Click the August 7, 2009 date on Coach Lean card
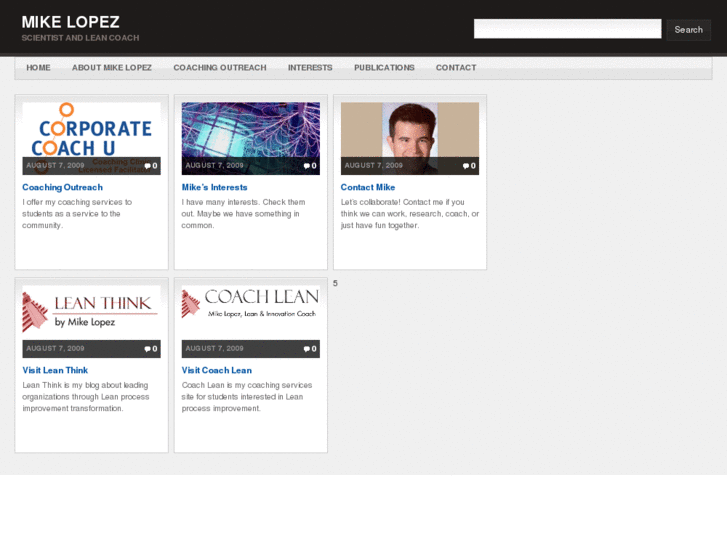This screenshot has height=545, width=727. [214, 348]
